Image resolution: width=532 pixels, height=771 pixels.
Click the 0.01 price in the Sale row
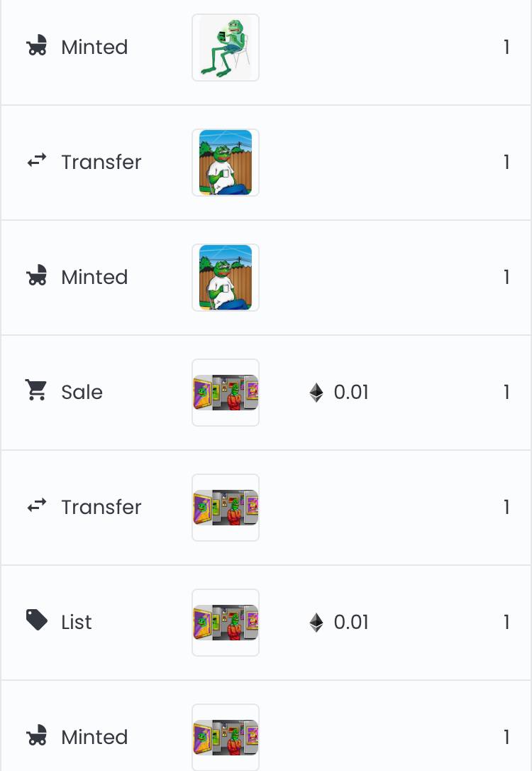(351, 393)
